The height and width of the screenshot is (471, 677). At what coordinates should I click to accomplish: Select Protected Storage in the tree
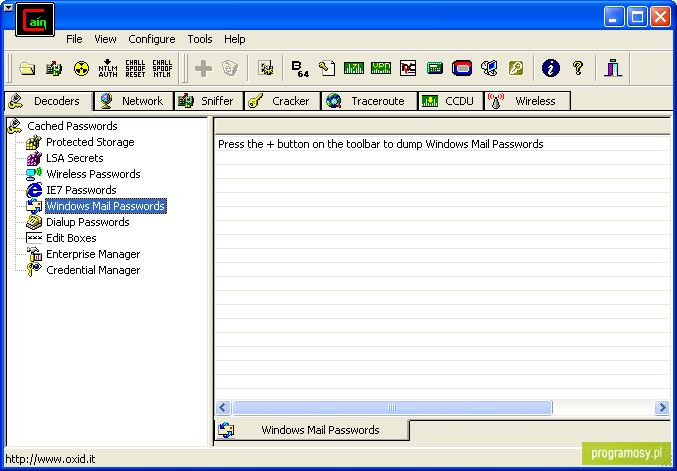click(x=90, y=142)
